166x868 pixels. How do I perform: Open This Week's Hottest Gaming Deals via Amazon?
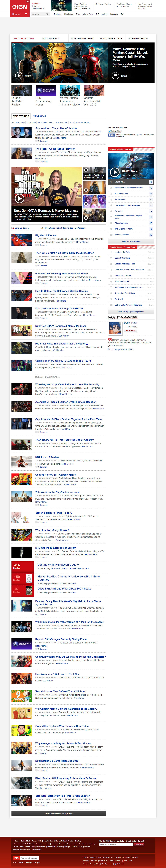65,228
